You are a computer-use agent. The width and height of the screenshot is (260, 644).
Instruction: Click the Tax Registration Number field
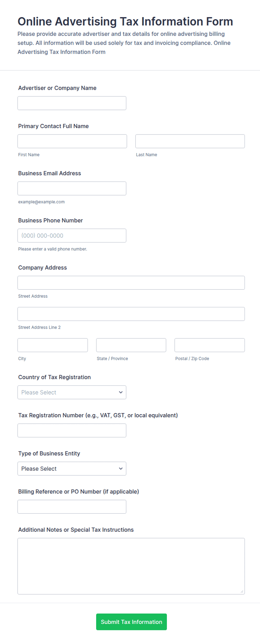coord(72,430)
